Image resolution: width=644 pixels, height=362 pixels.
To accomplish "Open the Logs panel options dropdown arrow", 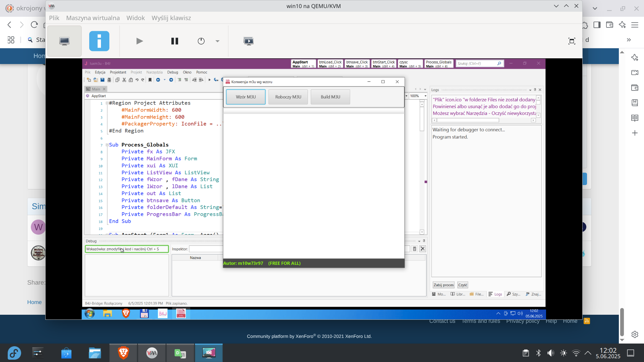I will [530, 90].
